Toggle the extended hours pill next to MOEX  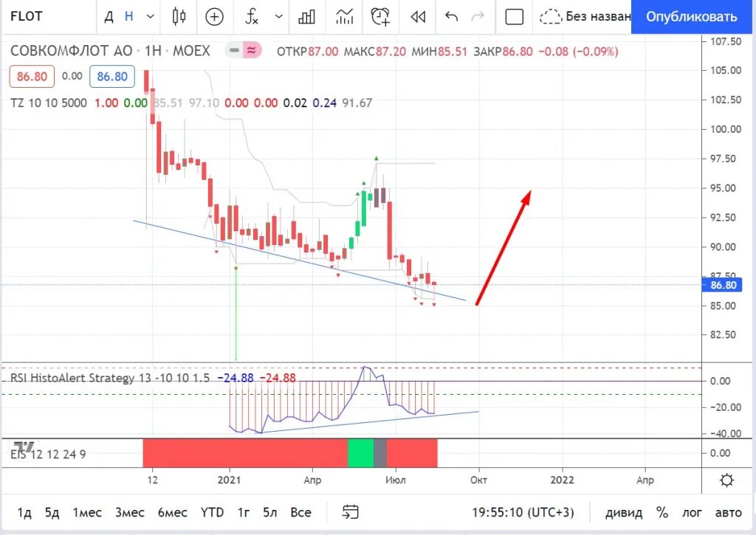click(x=244, y=51)
